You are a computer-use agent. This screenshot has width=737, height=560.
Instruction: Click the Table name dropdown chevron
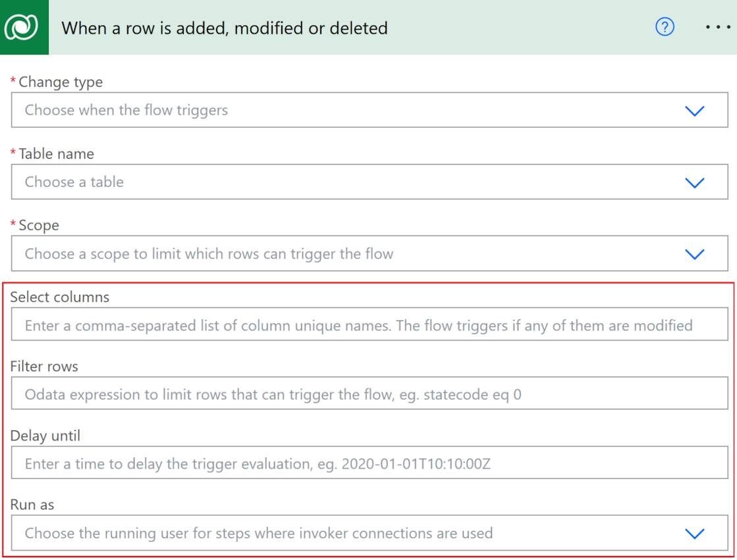694,182
